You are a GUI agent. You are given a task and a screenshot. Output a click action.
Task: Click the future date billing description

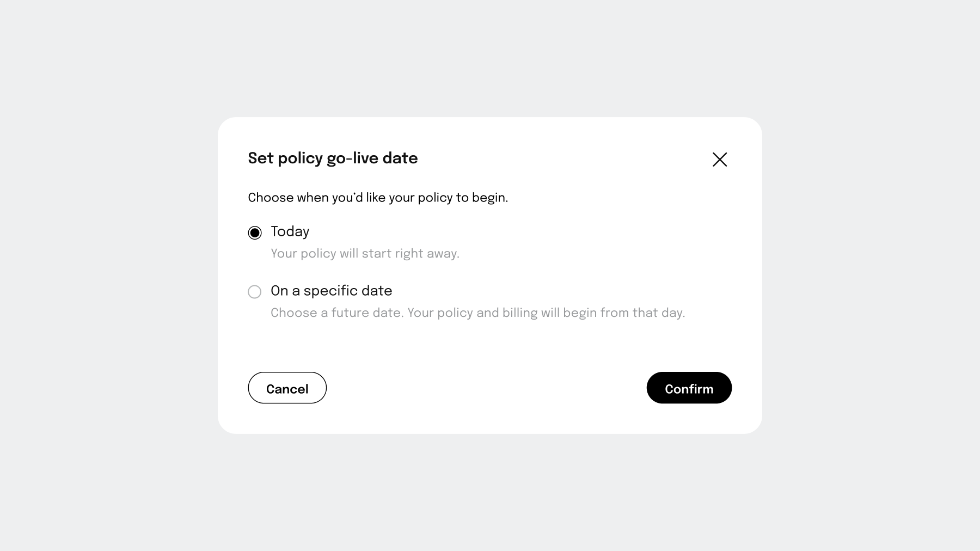(x=478, y=313)
